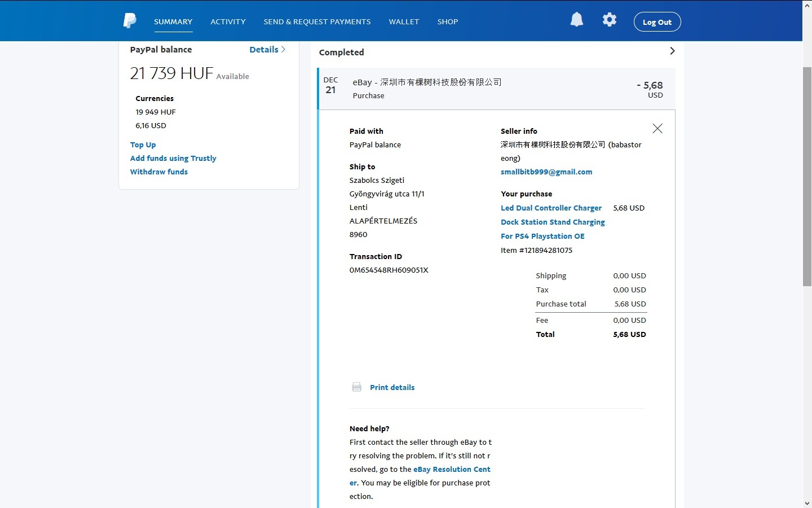Click the PayPal logo icon

(130, 21)
